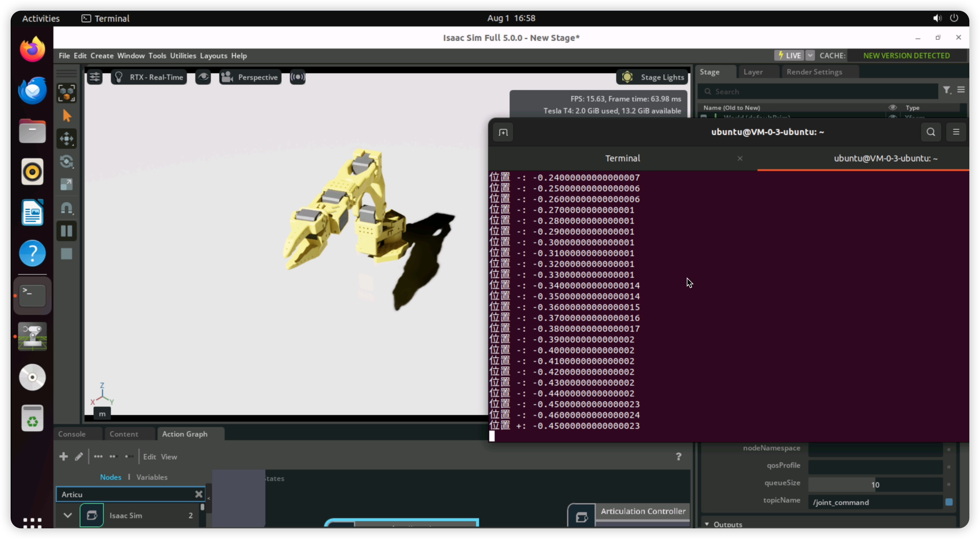Click the /joint_command topicName field
The image size is (980, 539).
pos(875,503)
